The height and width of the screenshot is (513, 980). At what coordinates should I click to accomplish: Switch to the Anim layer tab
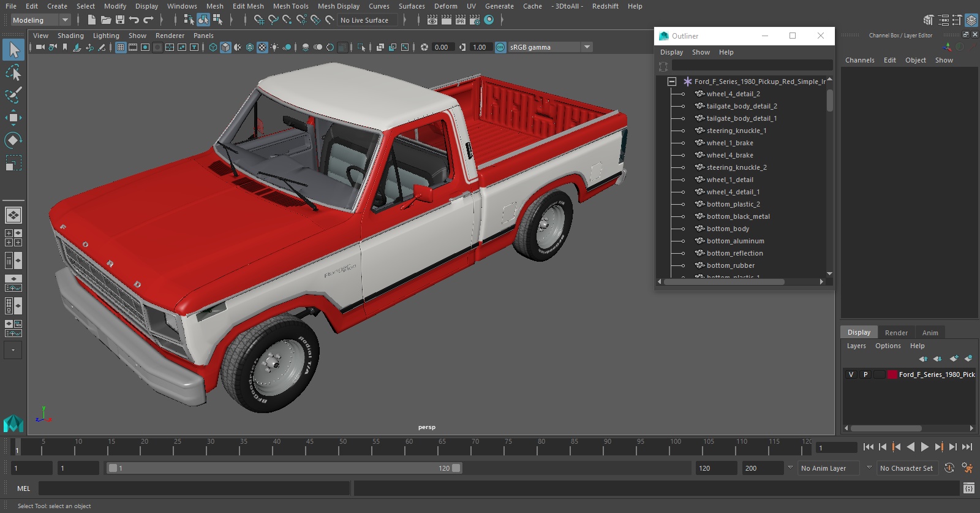click(x=930, y=333)
